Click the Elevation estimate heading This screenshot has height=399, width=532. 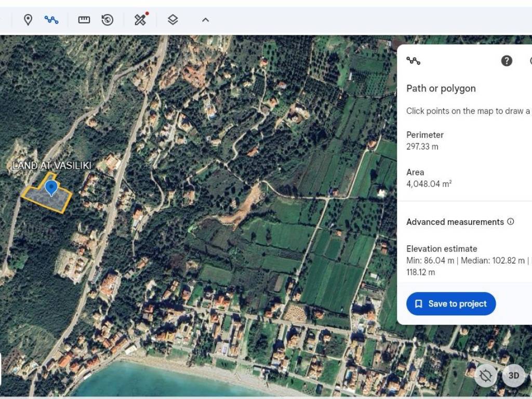pos(442,249)
